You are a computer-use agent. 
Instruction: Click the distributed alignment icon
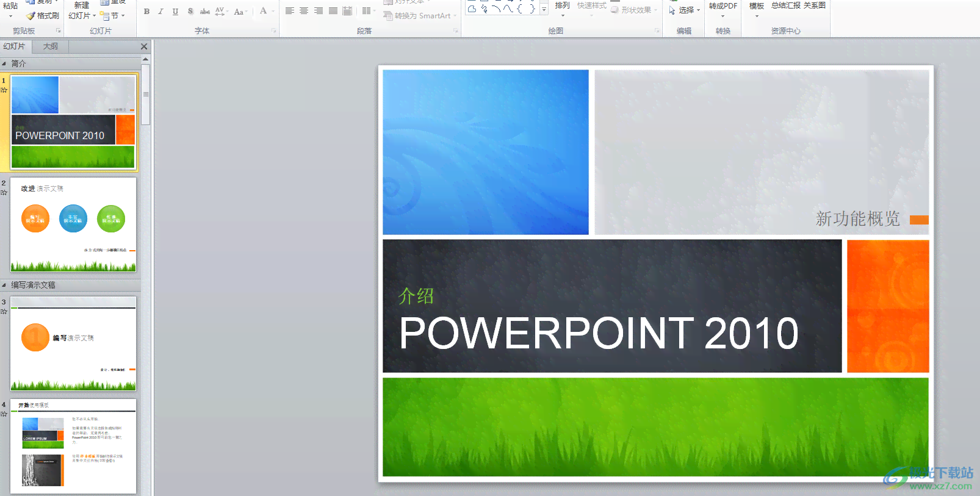(x=347, y=11)
